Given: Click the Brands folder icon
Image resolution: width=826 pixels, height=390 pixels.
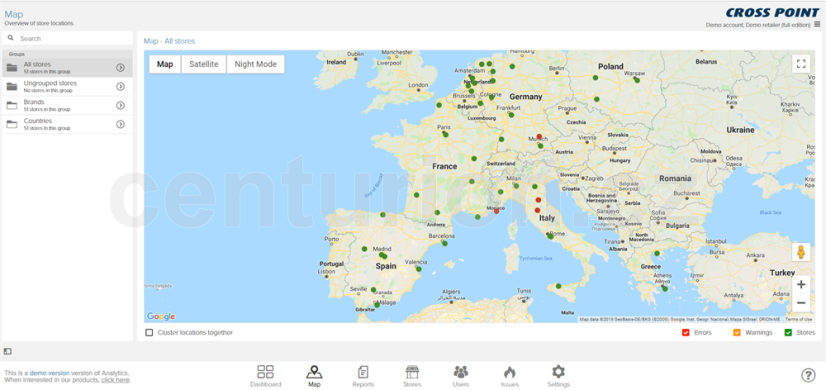Looking at the screenshot, I should 12,105.
